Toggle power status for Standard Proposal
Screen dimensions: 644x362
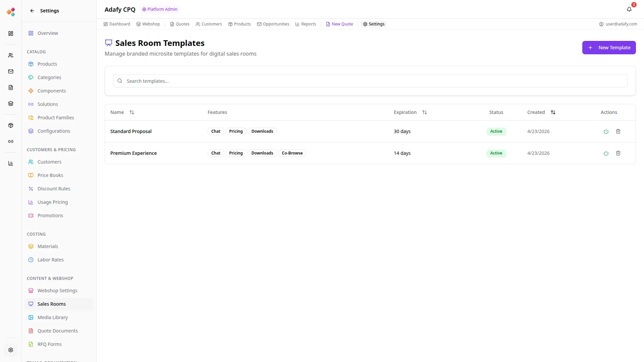tap(606, 131)
